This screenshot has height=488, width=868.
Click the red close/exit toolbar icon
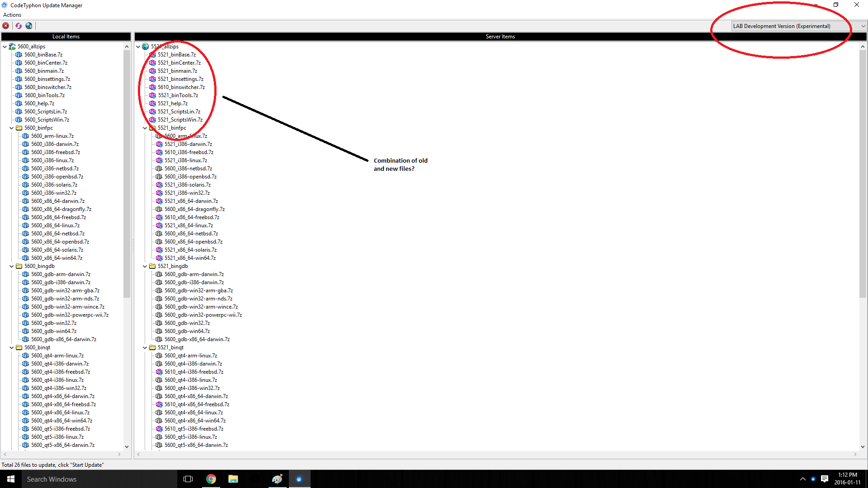6,26
